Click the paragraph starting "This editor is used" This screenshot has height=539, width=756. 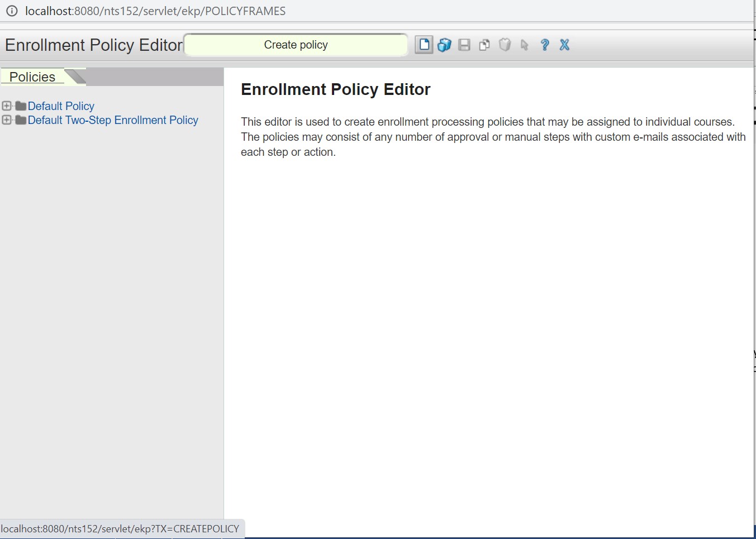(493, 137)
